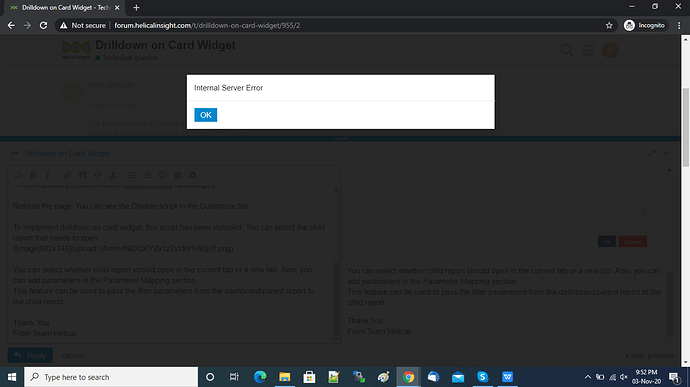Reload the page with the refresh icon
690x387 pixels.
[43, 26]
